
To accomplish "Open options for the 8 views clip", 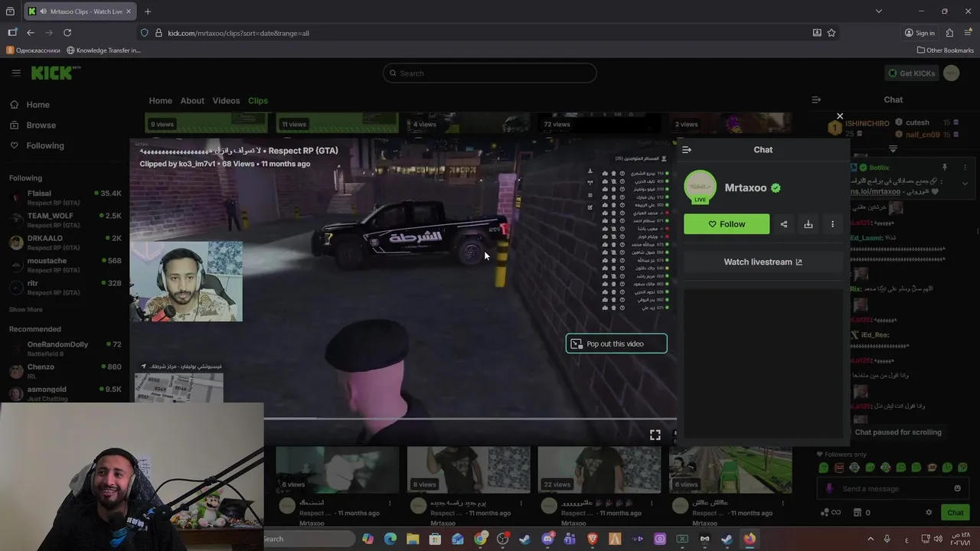I will [x=521, y=503].
